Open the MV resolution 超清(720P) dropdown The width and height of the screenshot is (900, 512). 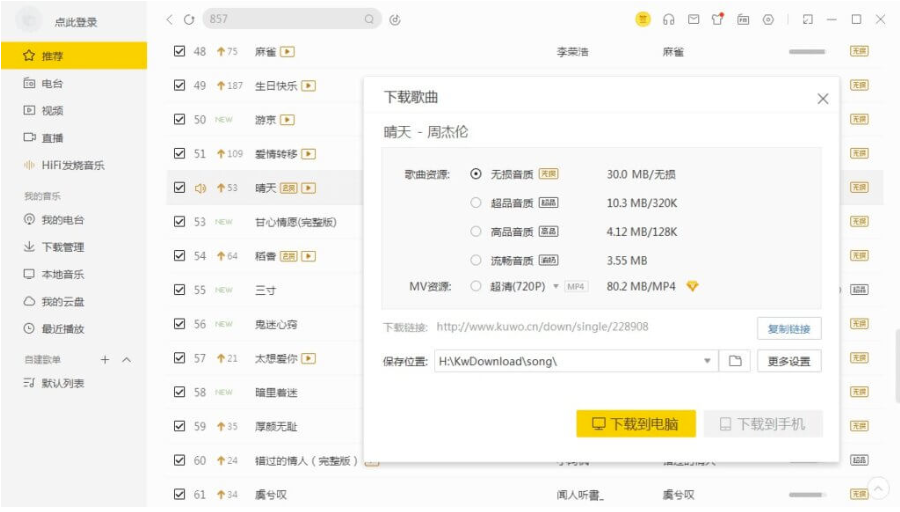556,287
